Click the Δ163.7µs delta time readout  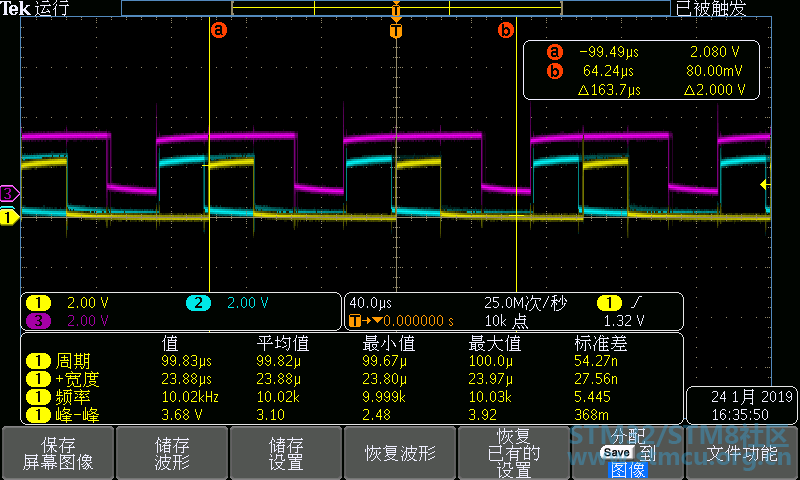click(609, 90)
